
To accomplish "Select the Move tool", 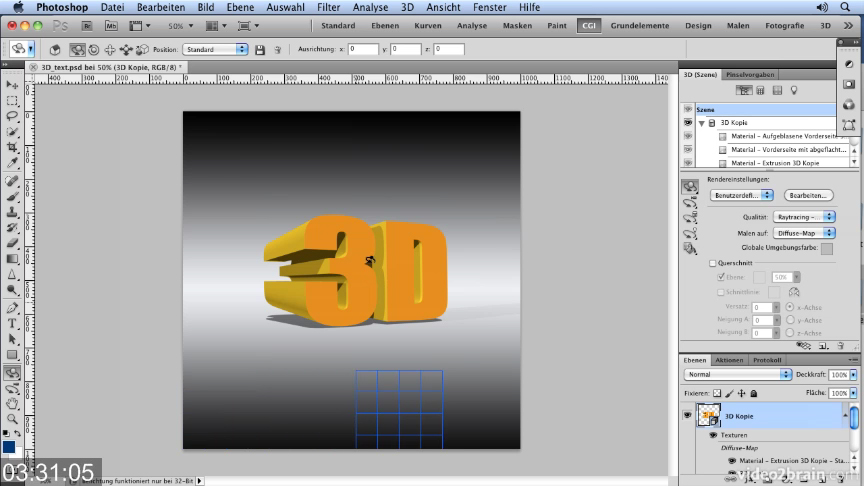I will [x=12, y=85].
